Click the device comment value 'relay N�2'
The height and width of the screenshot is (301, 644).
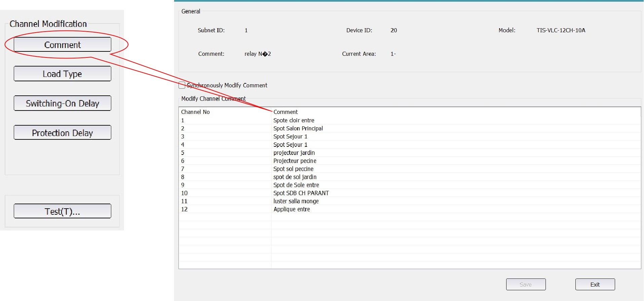pos(257,54)
